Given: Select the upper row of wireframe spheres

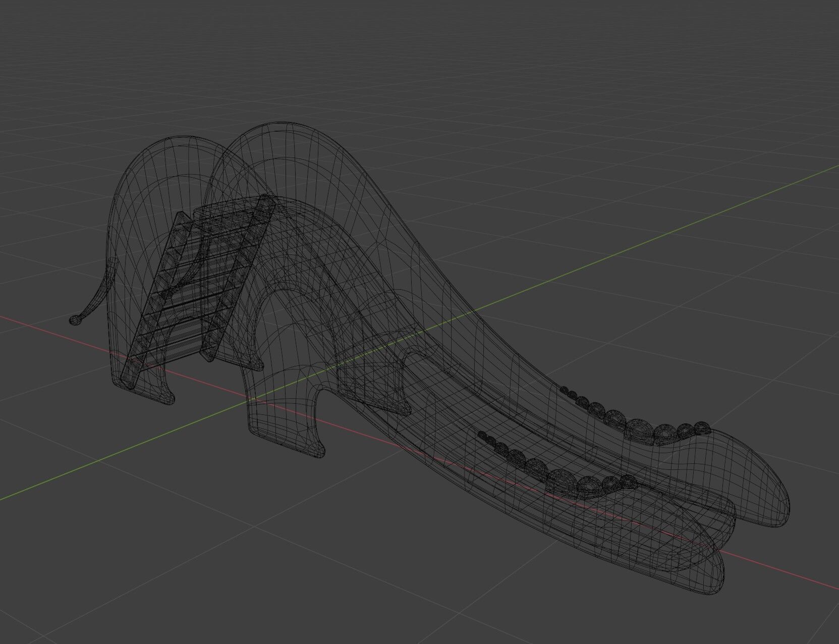Looking at the screenshot, I should tap(636, 417).
